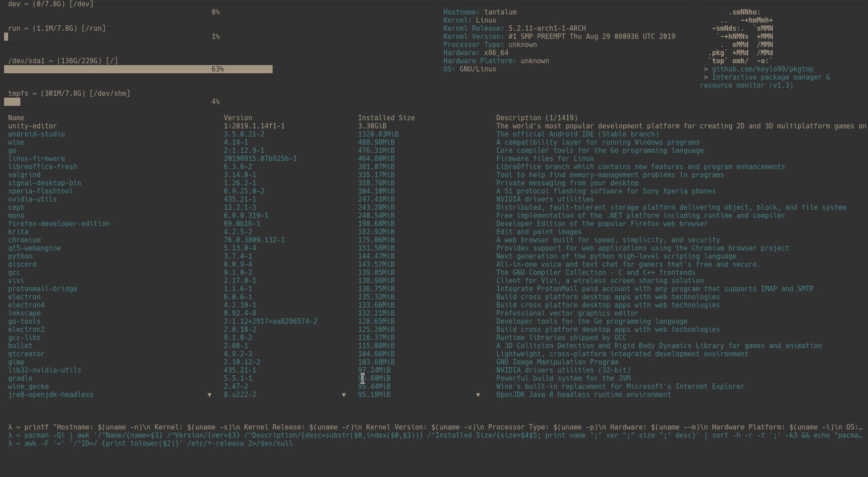Select electron2 package name
This screenshot has height=477, width=868.
click(x=26, y=330)
